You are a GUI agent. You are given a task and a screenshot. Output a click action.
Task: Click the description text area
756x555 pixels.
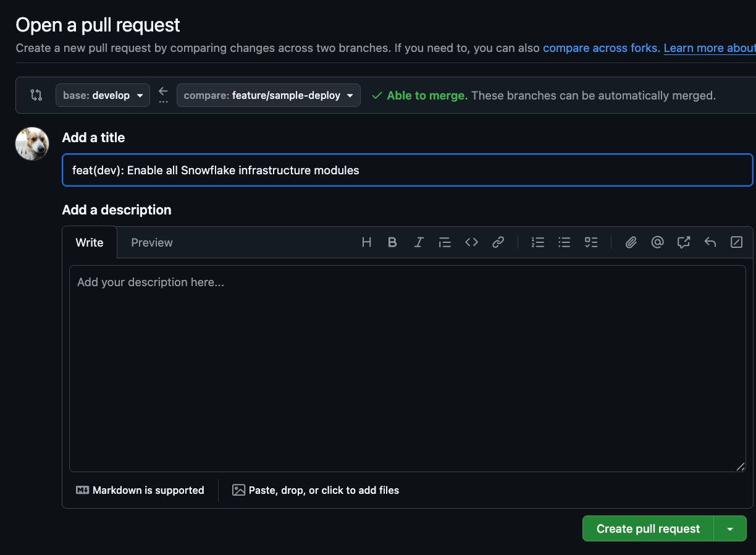click(407, 368)
